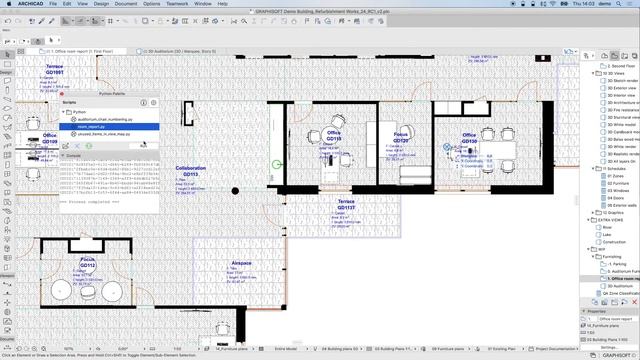Collapse the Python folder in Scripts tree

63,112
